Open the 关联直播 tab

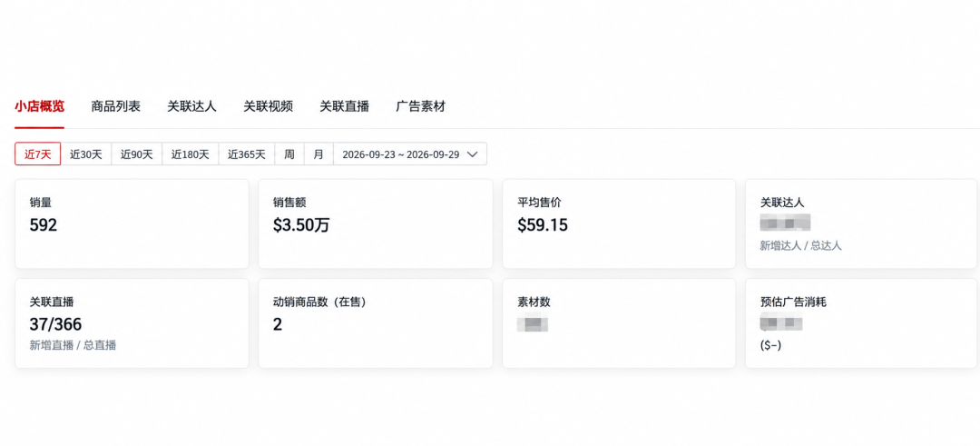click(x=345, y=106)
